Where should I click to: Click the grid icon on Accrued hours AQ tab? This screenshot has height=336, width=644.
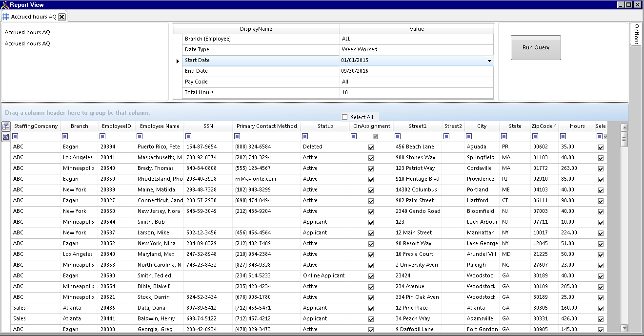(x=6, y=17)
